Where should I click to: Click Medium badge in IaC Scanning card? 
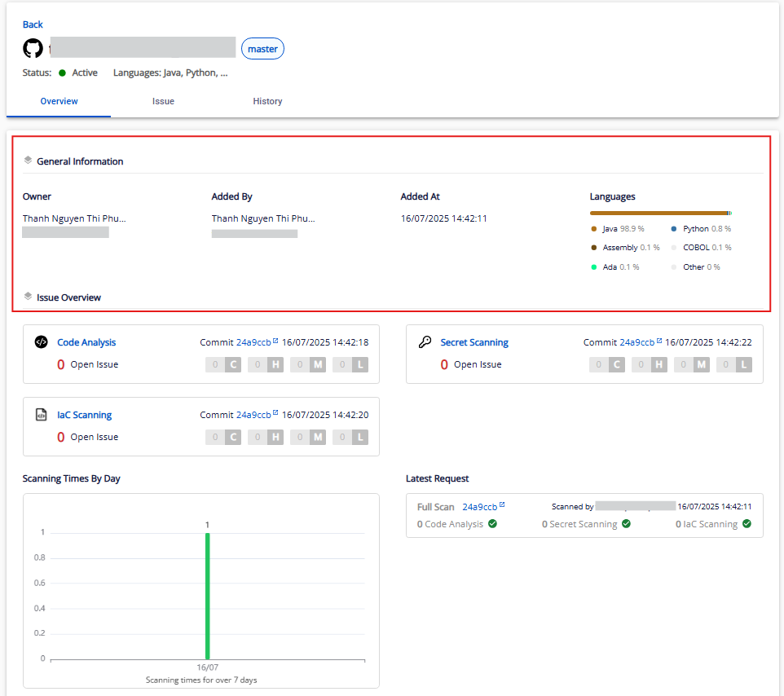[x=309, y=437]
